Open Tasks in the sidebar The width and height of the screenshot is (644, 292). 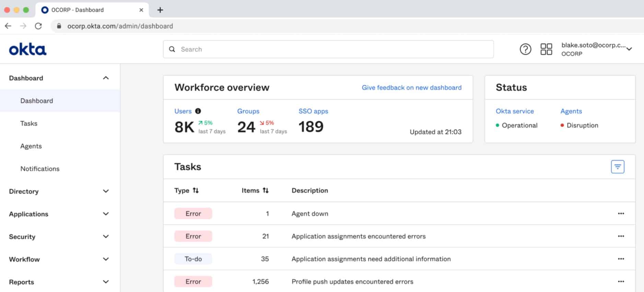click(x=29, y=123)
